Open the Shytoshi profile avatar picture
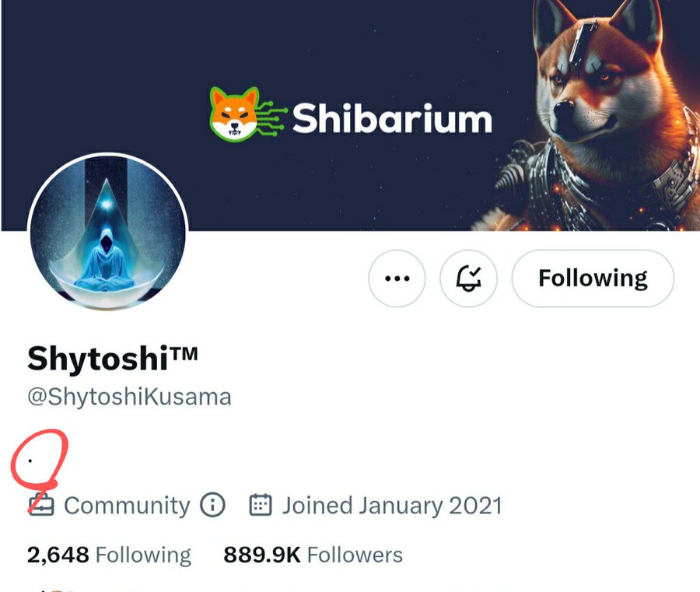Image resolution: width=700 pixels, height=592 pixels. click(107, 232)
